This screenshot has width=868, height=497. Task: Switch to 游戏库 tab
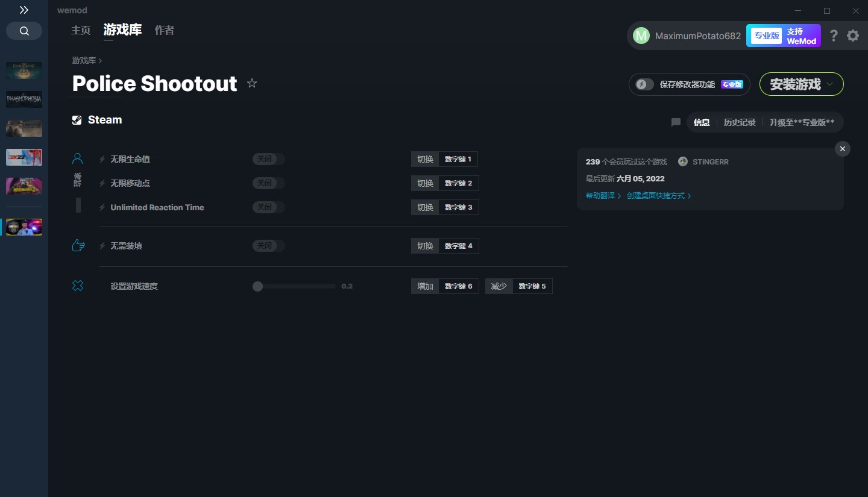coord(122,30)
